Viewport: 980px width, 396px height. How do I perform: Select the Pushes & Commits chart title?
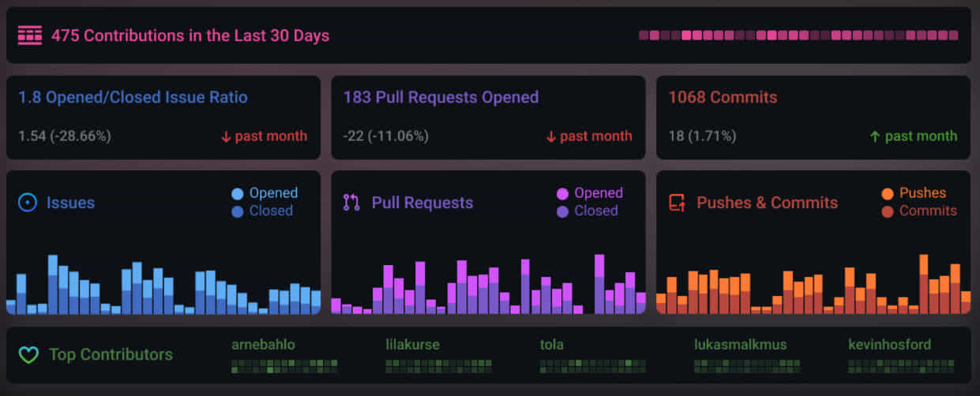[767, 203]
